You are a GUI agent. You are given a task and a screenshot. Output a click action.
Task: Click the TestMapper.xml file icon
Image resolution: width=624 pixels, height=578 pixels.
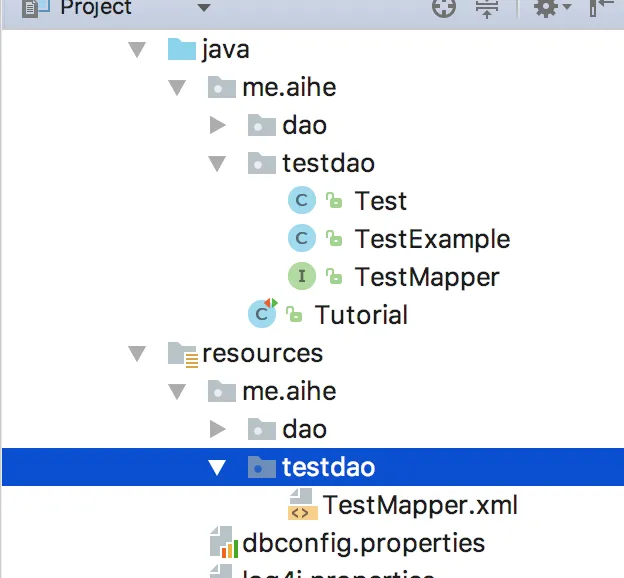tap(302, 504)
